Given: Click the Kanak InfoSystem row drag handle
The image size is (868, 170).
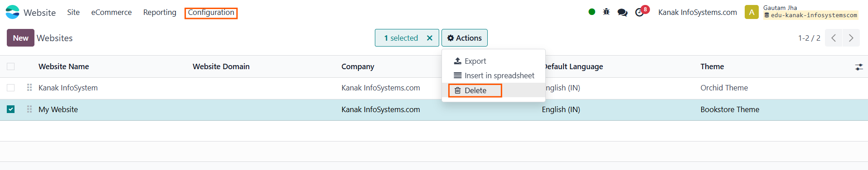Looking at the screenshot, I should point(29,88).
